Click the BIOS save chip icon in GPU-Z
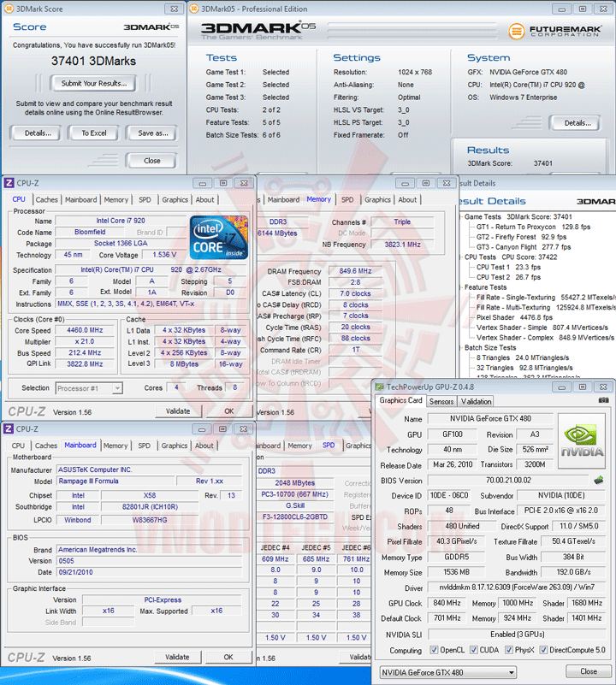 point(599,480)
